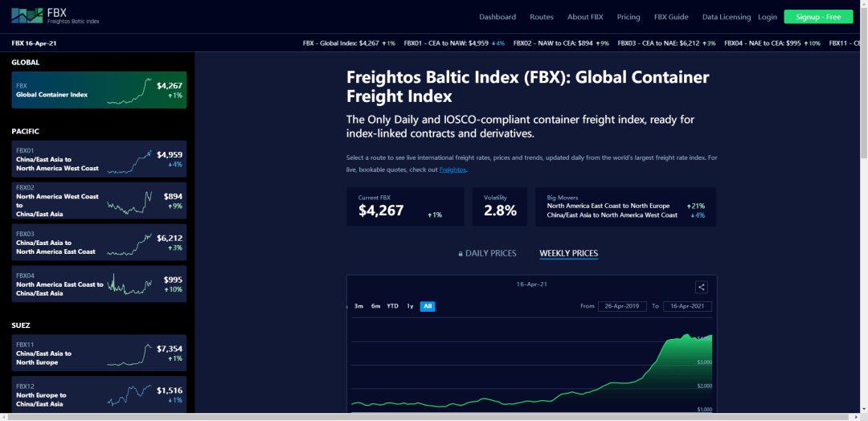Open the Routes menu item
Image resolution: width=868 pixels, height=421 pixels.
coord(542,17)
